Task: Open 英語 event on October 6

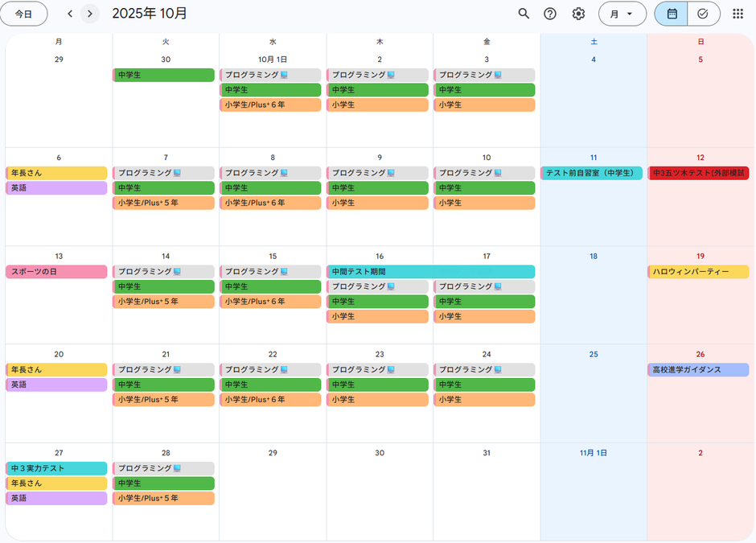Action: 56,187
